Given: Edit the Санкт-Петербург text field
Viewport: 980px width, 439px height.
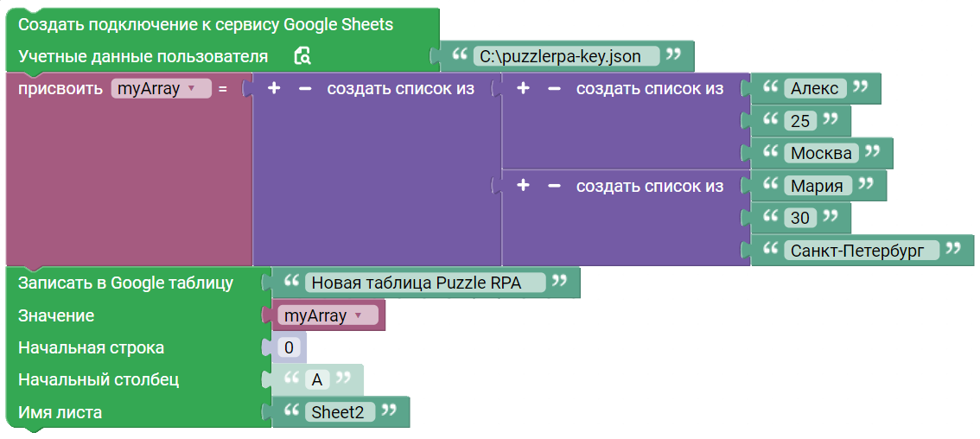Looking at the screenshot, I should [862, 250].
